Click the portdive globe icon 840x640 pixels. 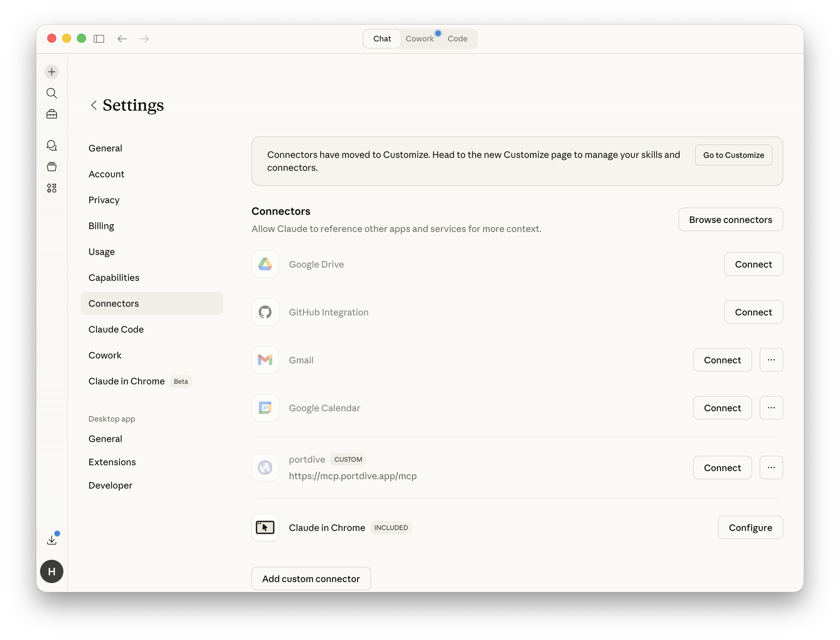click(265, 468)
